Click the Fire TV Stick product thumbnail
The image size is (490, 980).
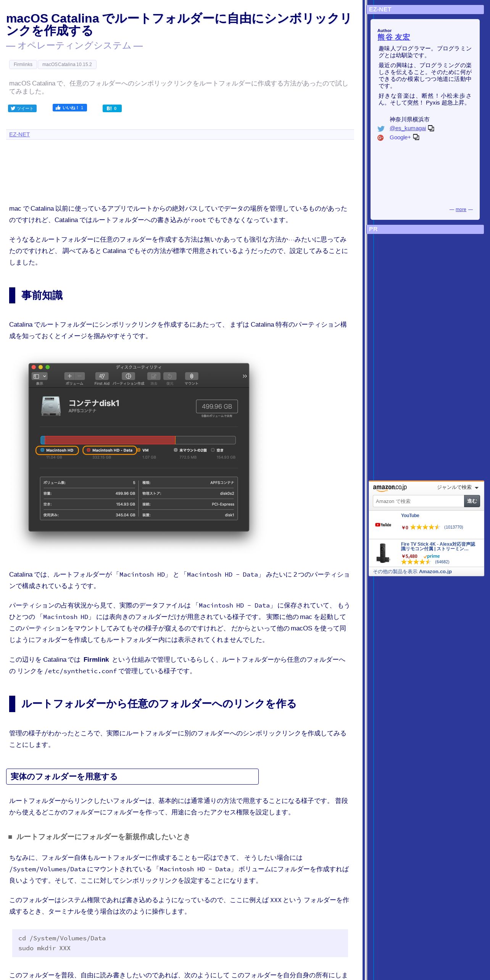tap(383, 553)
